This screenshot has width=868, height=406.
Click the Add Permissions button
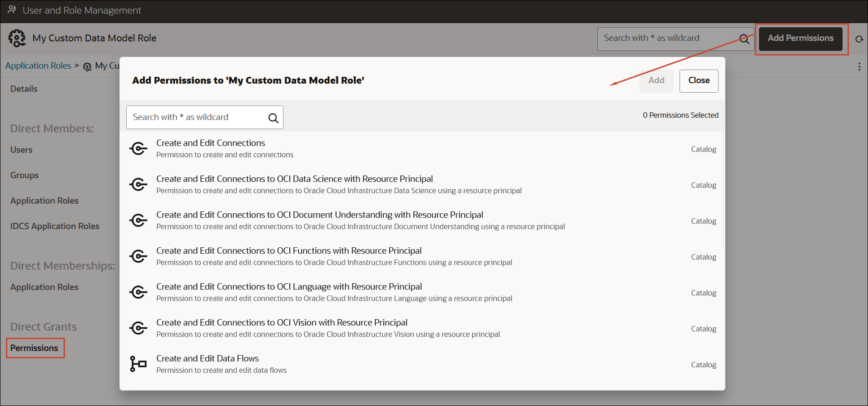pos(800,39)
